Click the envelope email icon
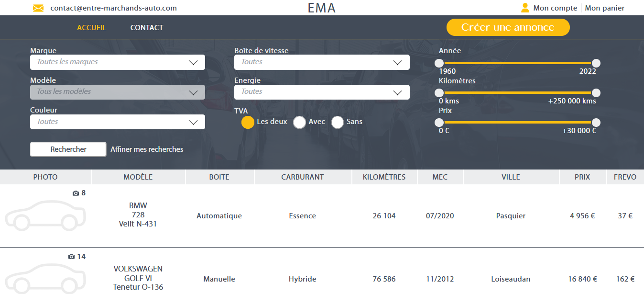Image resolution: width=644 pixels, height=294 pixels. 38,8
